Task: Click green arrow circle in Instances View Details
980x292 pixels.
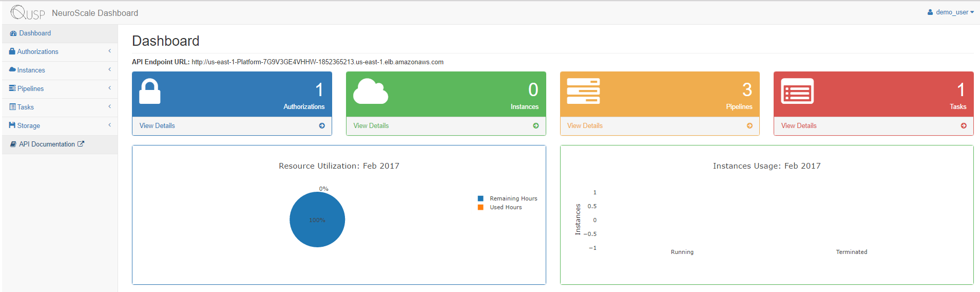Action: click(536, 126)
